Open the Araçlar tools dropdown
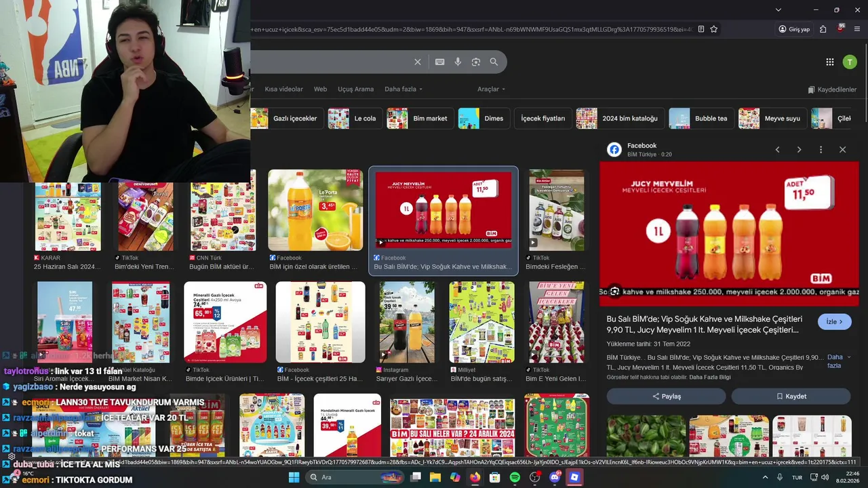Screen dimensions: 868x488 coord(492,89)
